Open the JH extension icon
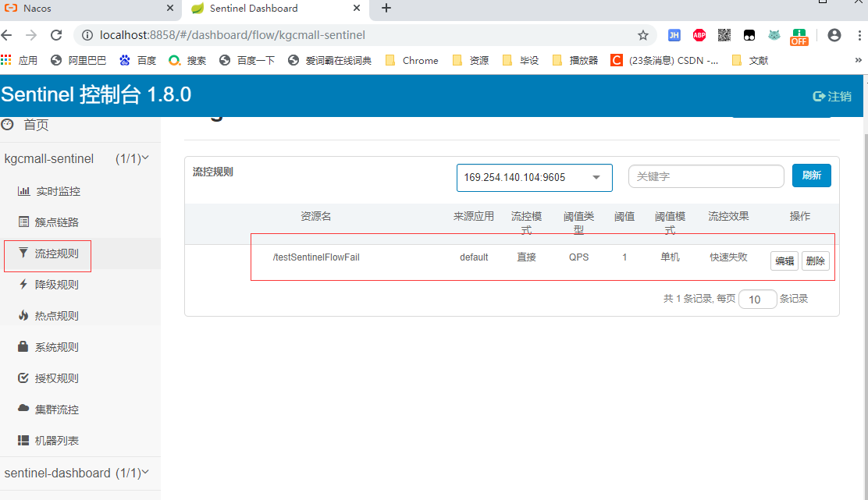 [x=674, y=35]
